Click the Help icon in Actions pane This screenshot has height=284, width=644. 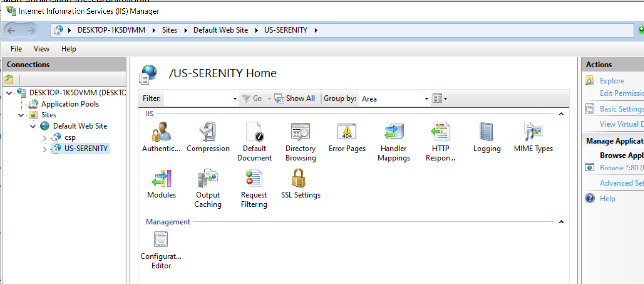[590, 198]
